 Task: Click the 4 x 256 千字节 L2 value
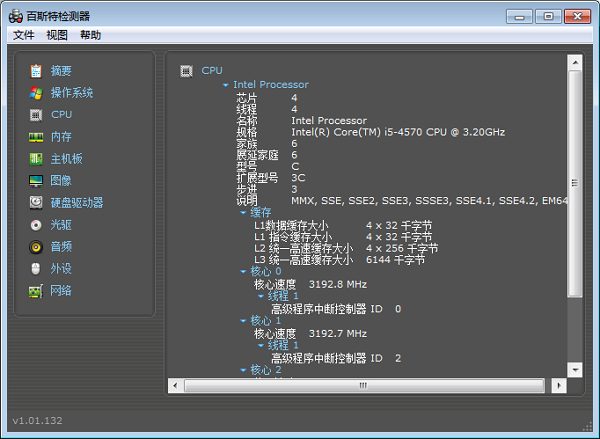click(402, 248)
